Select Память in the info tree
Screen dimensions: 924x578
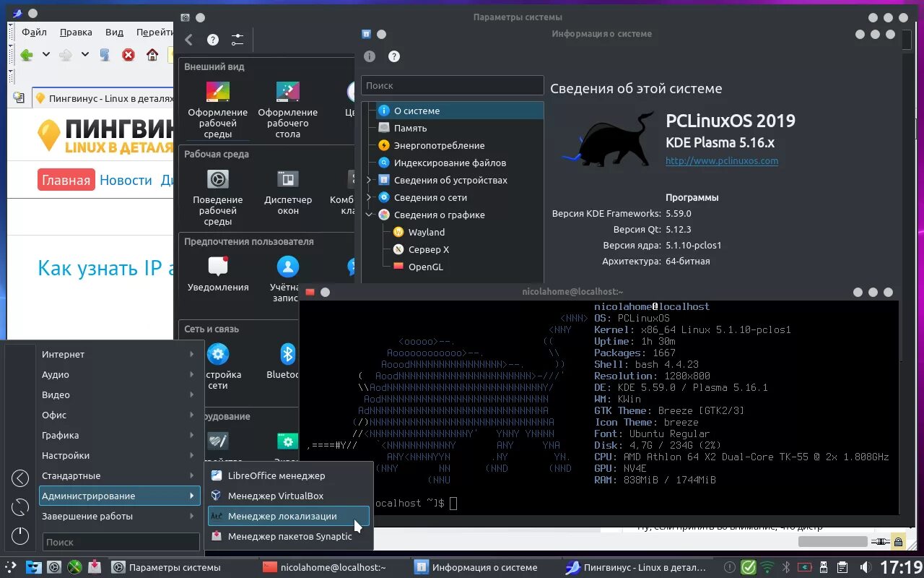410,128
